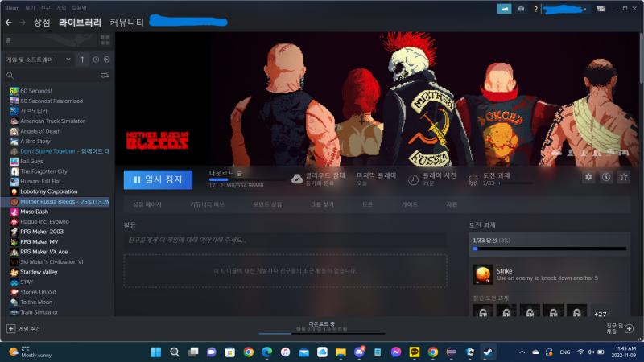Select Mother Russia Bleeds list entry
The image size is (644, 362).
coord(56,202)
